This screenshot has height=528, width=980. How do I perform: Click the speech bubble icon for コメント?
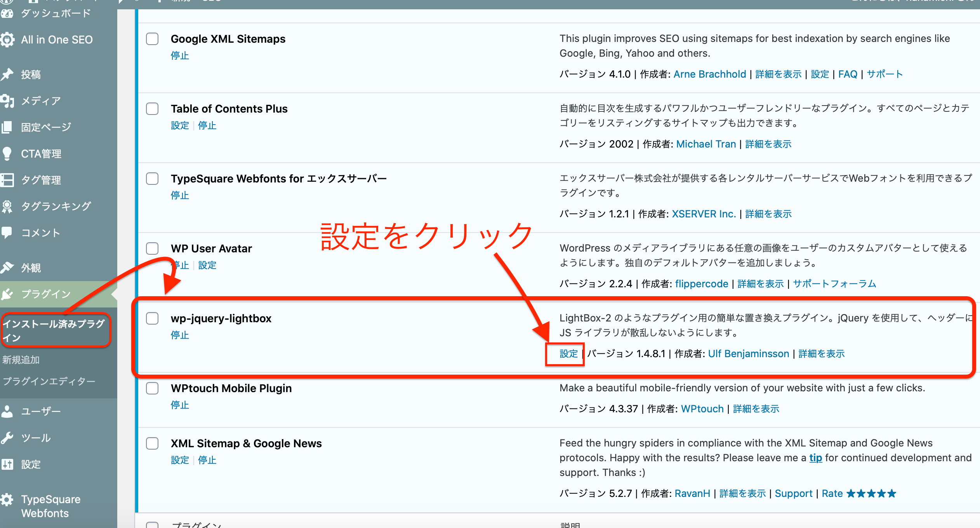click(x=7, y=233)
